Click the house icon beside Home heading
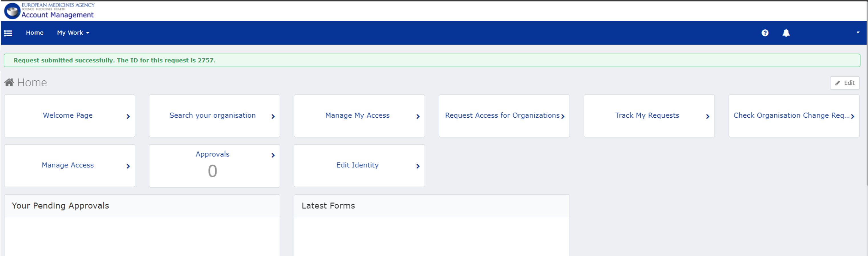The height and width of the screenshot is (256, 868). point(9,82)
